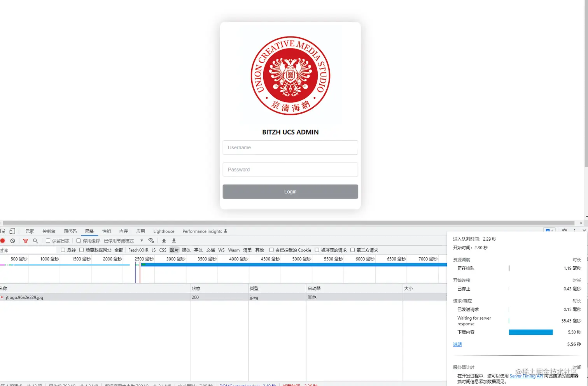The width and height of the screenshot is (588, 386).
Task: Open DevTools settings gear icon
Action: tap(565, 230)
